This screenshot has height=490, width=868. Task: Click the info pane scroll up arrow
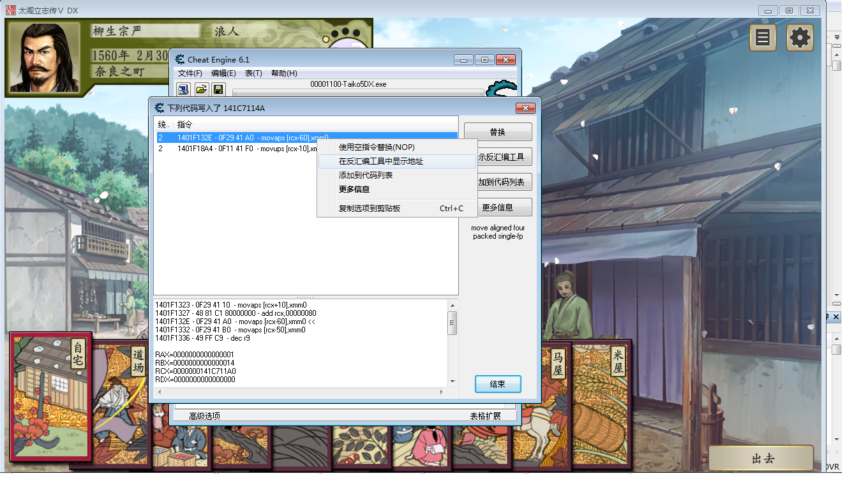coord(453,304)
